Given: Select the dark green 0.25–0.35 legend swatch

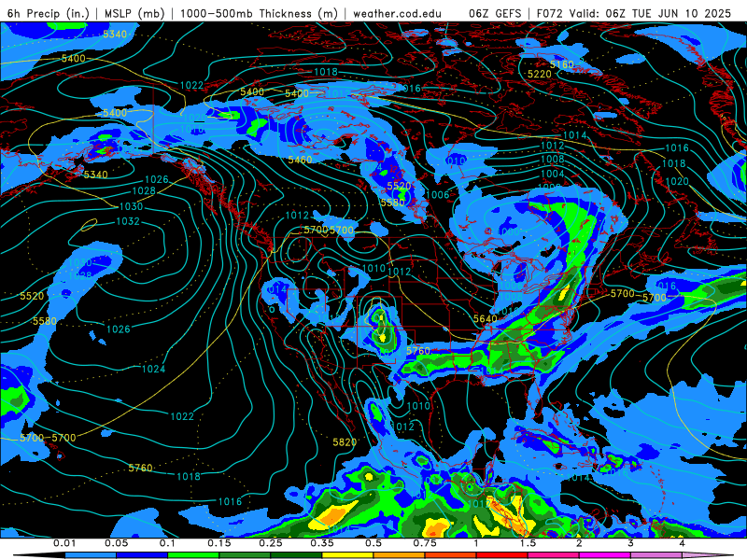Looking at the screenshot, I should (x=296, y=555).
